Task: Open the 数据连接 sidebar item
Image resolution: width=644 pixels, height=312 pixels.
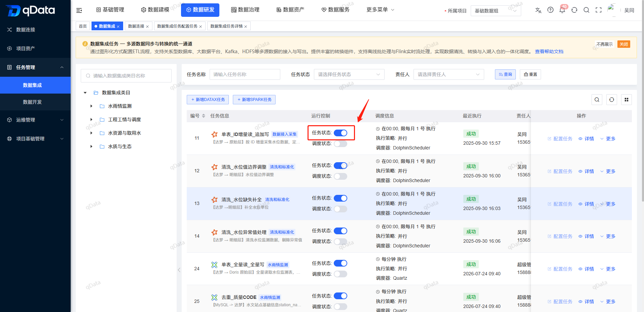Action: 35,30
